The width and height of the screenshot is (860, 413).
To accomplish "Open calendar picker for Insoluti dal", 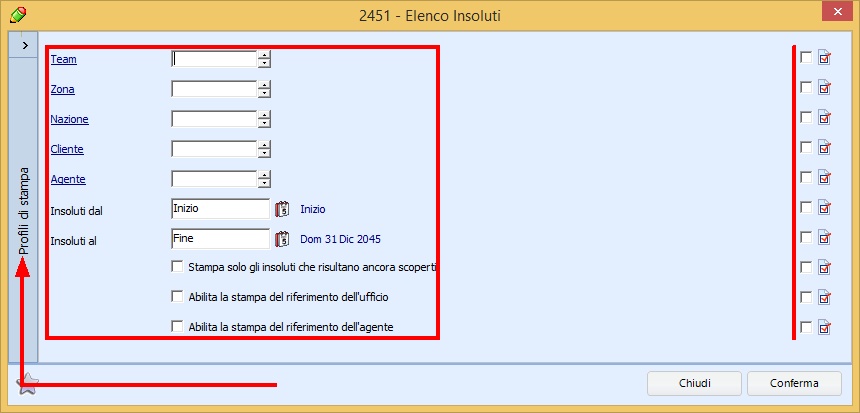I will pyautogui.click(x=282, y=209).
